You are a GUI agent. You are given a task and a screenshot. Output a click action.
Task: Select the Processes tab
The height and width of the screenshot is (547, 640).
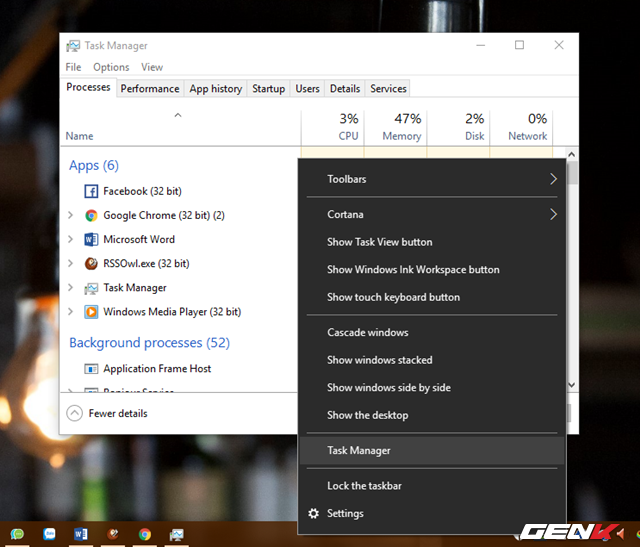click(88, 87)
